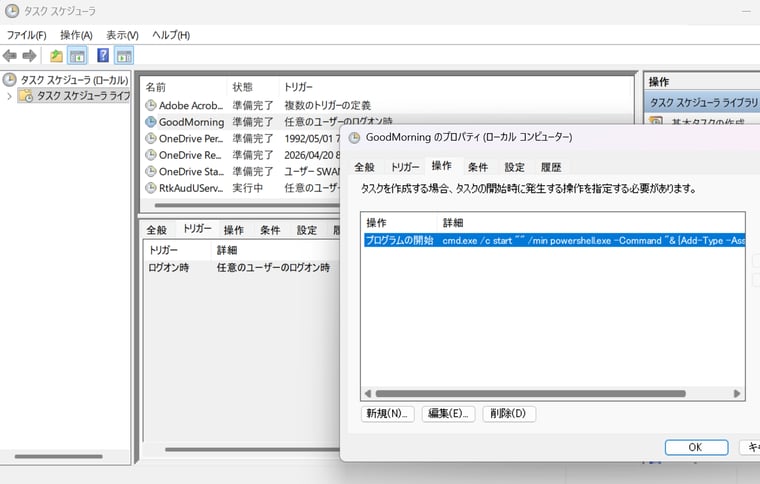760x484 pixels.
Task: Click the forward arrow toolbar icon
Action: (29, 56)
